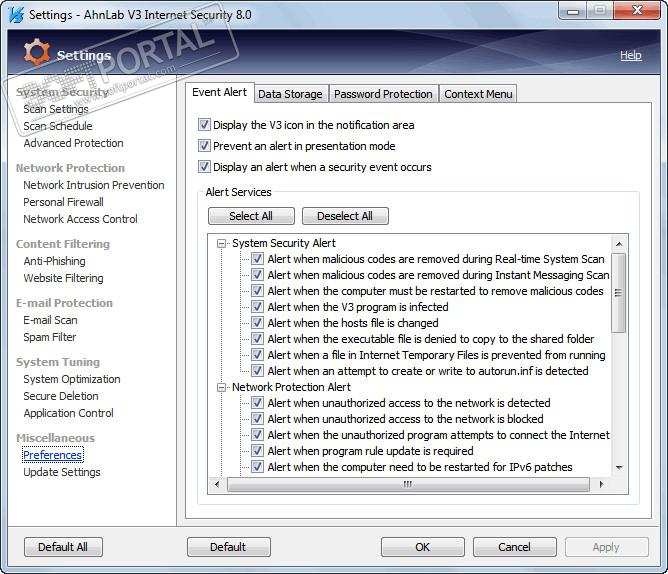668x574 pixels.
Task: Open Anti-Phishing settings
Action: pyautogui.click(x=55, y=261)
